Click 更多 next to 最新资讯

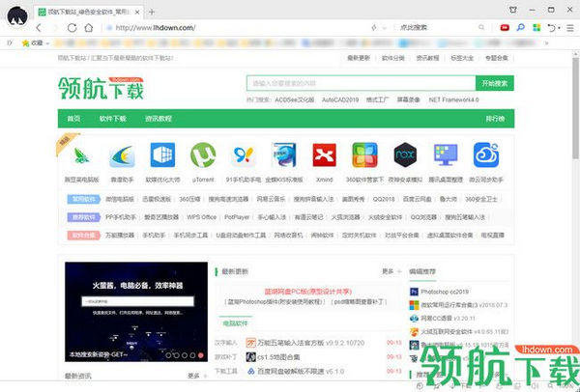[193, 376]
